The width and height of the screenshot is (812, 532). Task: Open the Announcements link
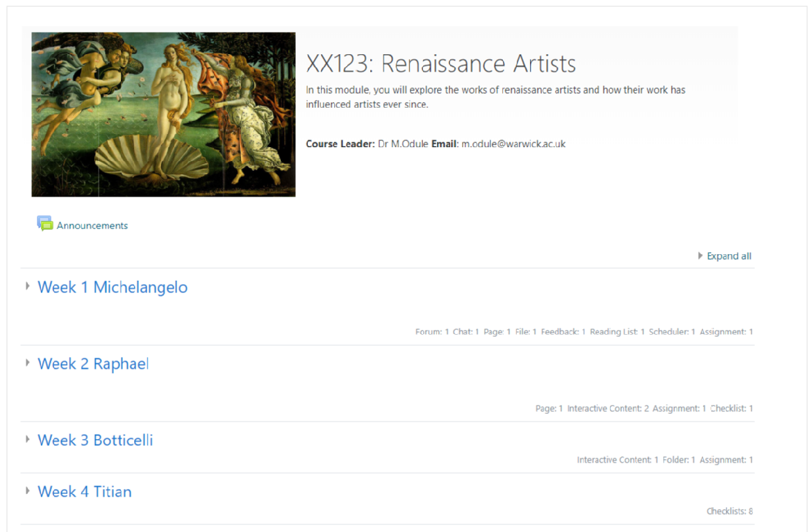[92, 226]
